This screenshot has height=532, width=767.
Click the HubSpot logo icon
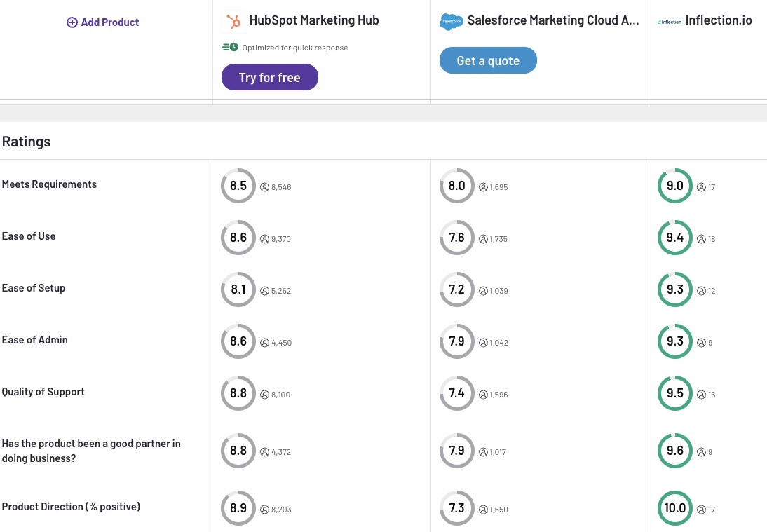[x=233, y=22]
